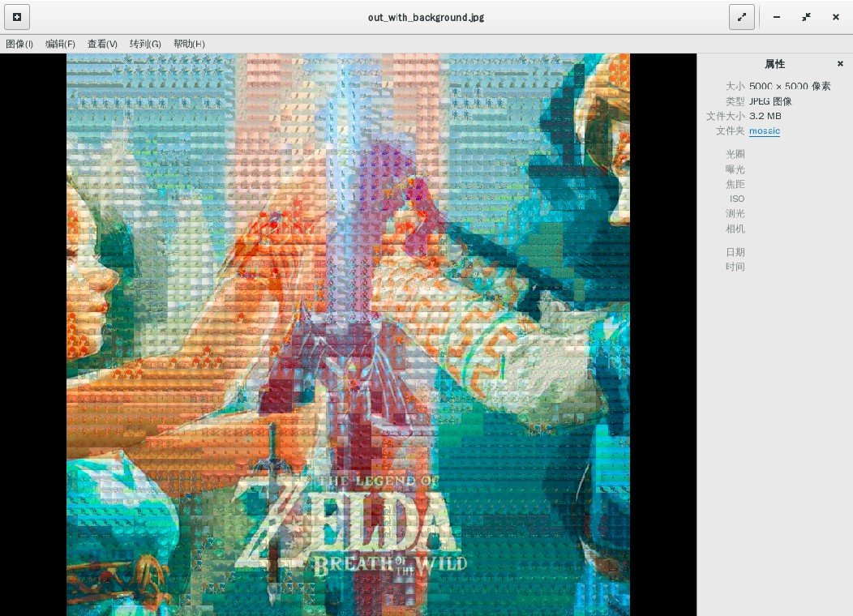Open the 查看(V) menu

coord(102,44)
